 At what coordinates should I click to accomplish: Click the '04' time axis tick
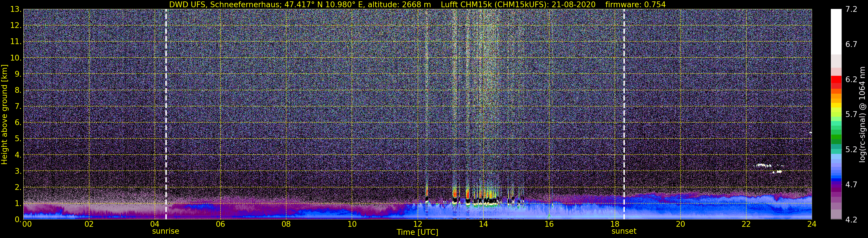pos(155,224)
